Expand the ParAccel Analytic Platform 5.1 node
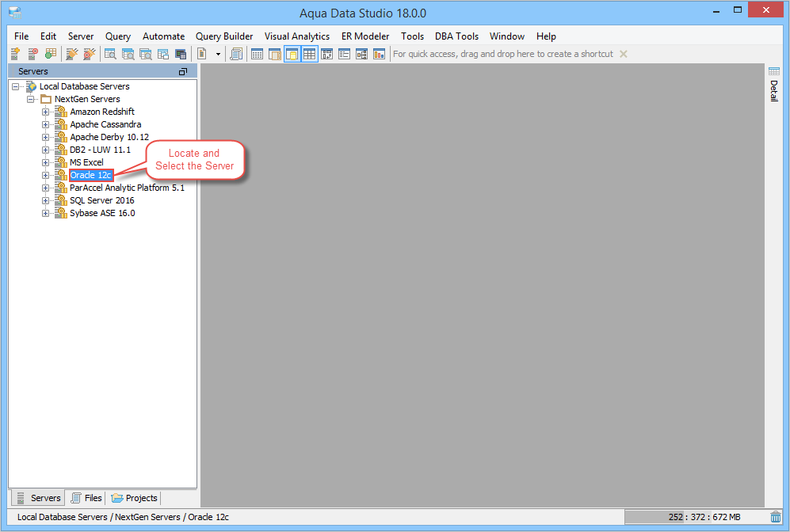This screenshot has height=532, width=790. (45, 188)
